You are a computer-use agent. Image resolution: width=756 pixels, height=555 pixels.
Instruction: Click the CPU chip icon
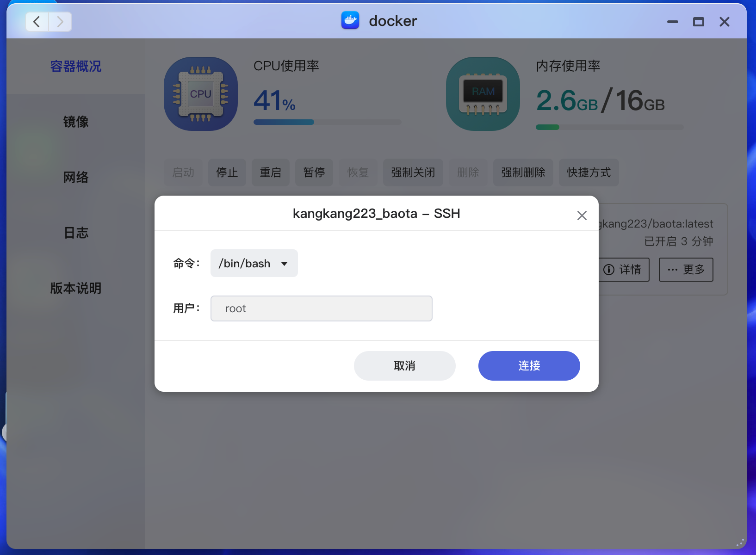[x=201, y=94]
